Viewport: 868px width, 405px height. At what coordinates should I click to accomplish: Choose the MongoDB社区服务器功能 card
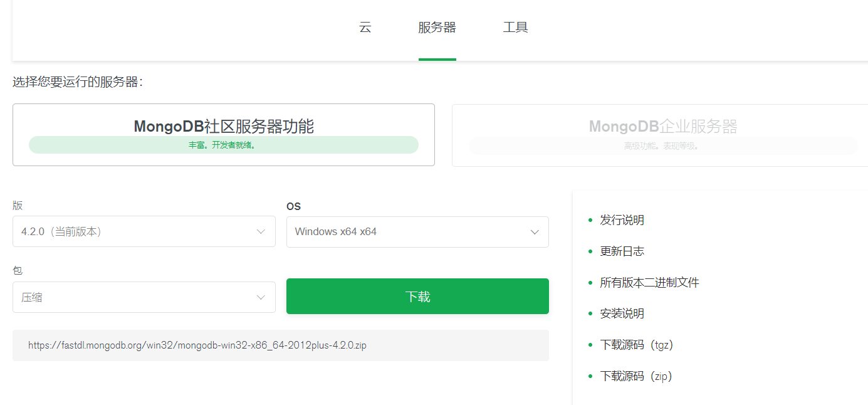(224, 135)
